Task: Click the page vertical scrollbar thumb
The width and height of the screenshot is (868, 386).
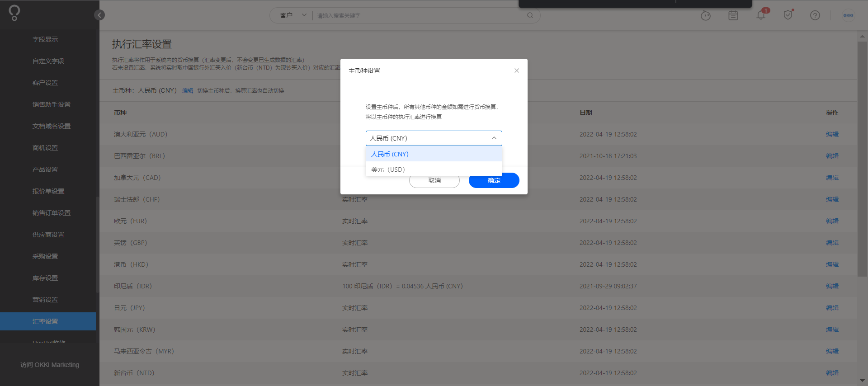Action: (862, 159)
